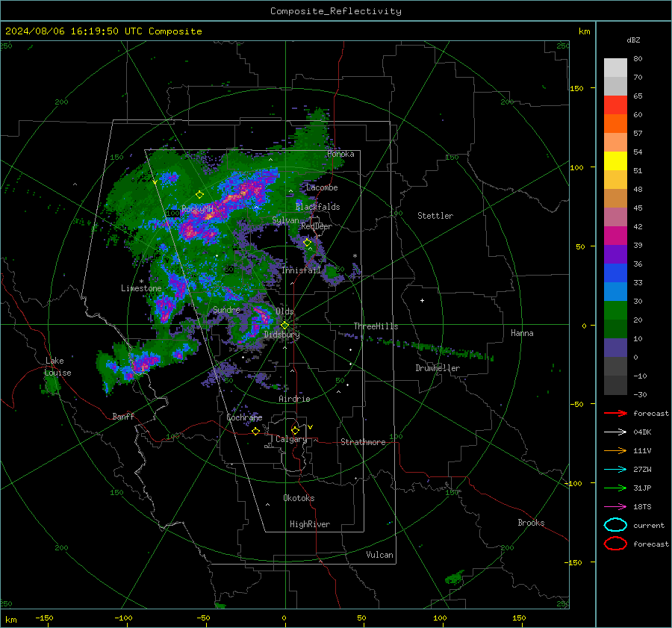672x628 pixels.
Task: Click the magenta 18TS arrow icon
Action: coord(615,507)
